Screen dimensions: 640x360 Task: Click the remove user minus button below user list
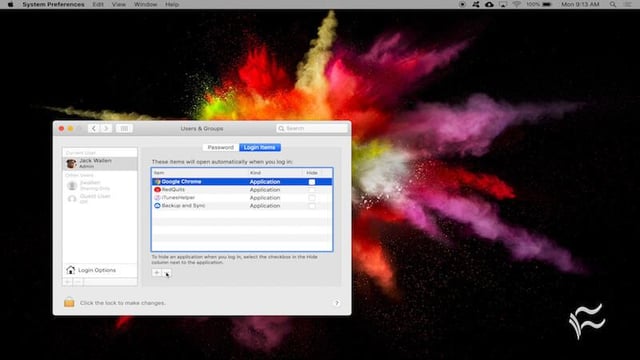78,282
